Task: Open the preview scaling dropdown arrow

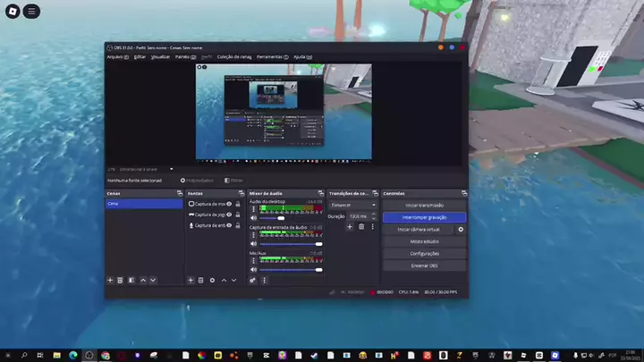Action: (x=171, y=168)
